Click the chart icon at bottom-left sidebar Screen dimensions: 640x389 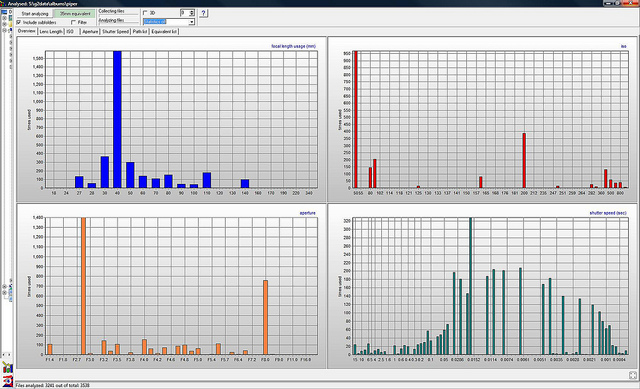point(7,367)
